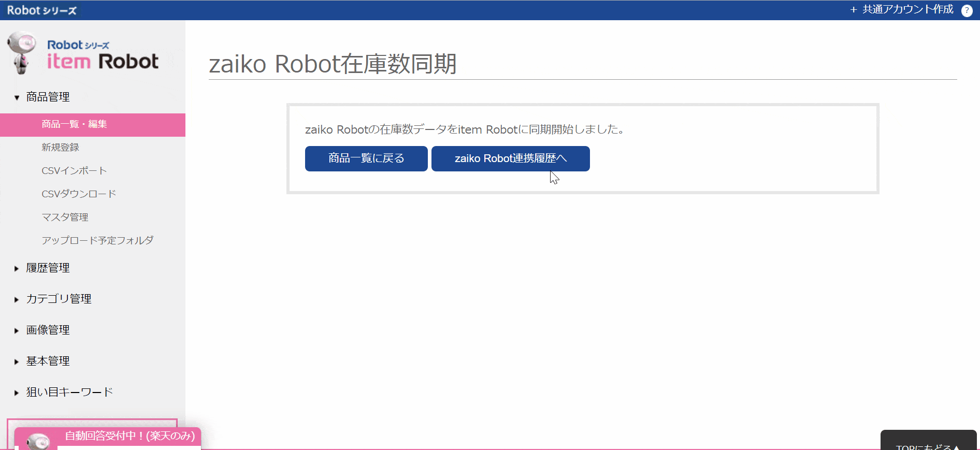
Task: Click the zaiko Robot在庫数同期 heading
Action: [x=333, y=64]
